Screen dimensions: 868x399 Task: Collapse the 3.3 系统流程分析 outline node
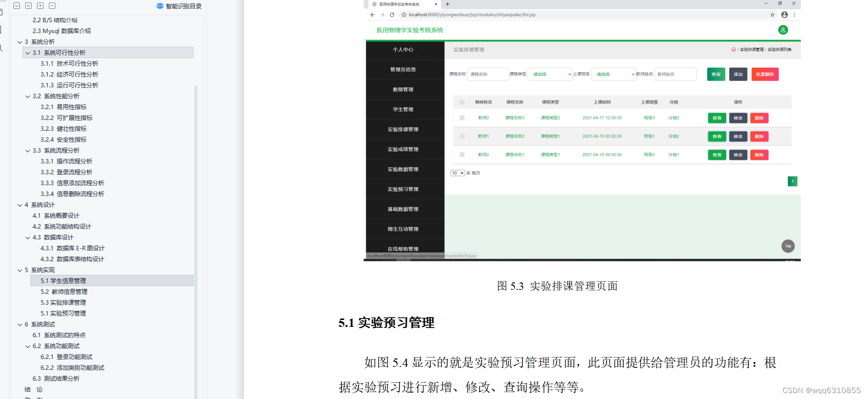28,151
